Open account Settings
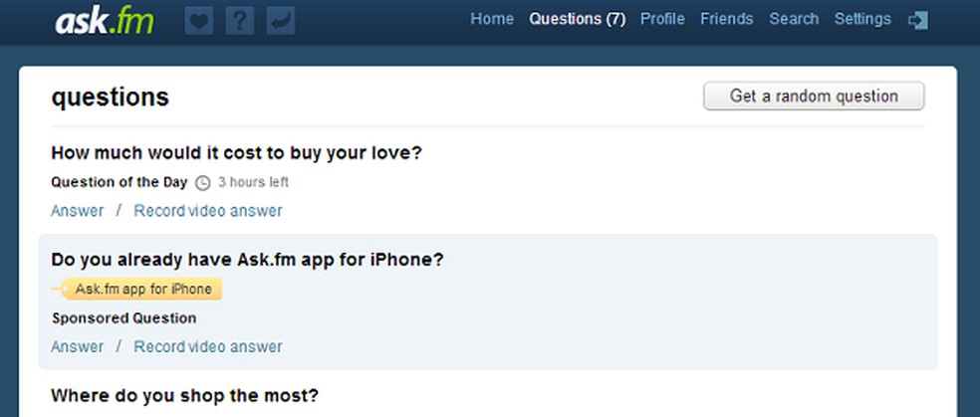The image size is (980, 417). 862,19
